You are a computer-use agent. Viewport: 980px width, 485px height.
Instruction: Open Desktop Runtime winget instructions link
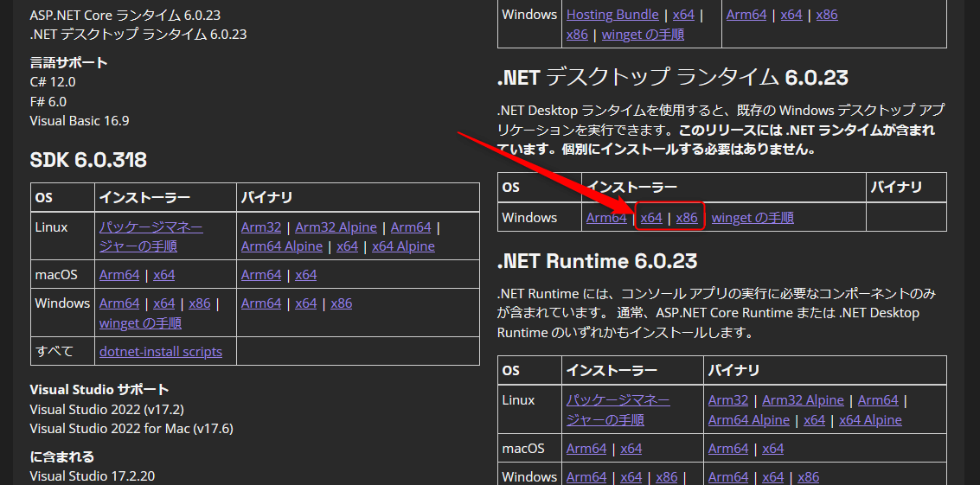[x=753, y=218]
